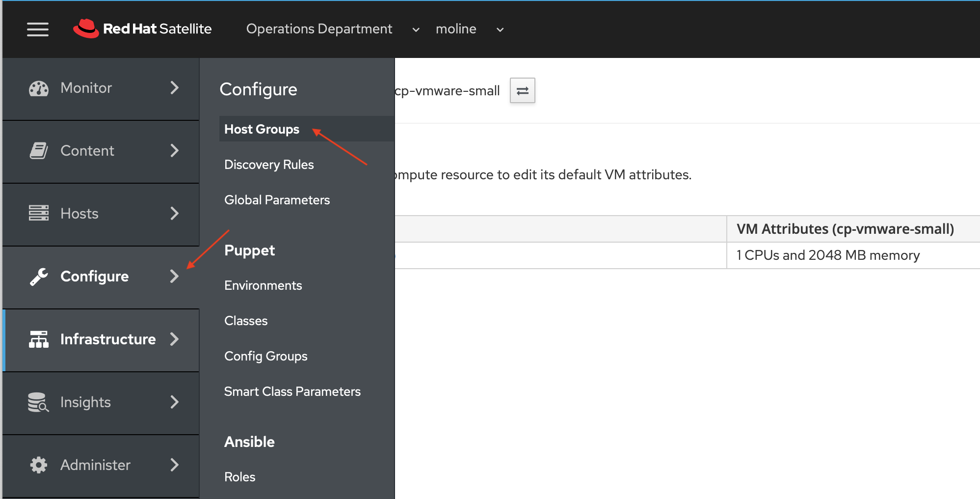Click the Red Hat Satellite logo

[x=142, y=29]
